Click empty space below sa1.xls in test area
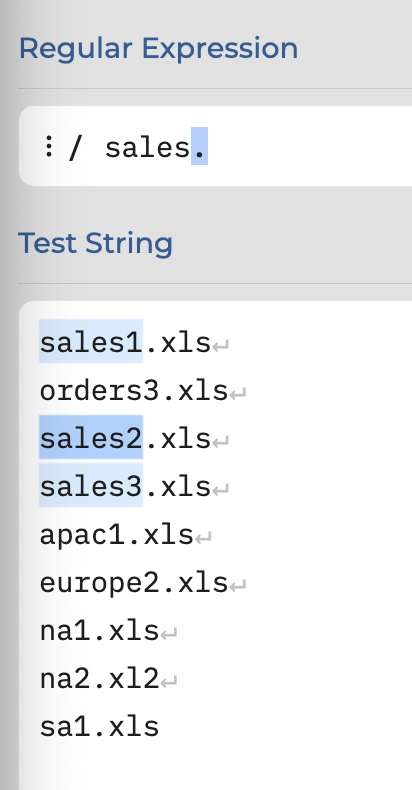The width and height of the screenshot is (412, 790). tap(217, 768)
